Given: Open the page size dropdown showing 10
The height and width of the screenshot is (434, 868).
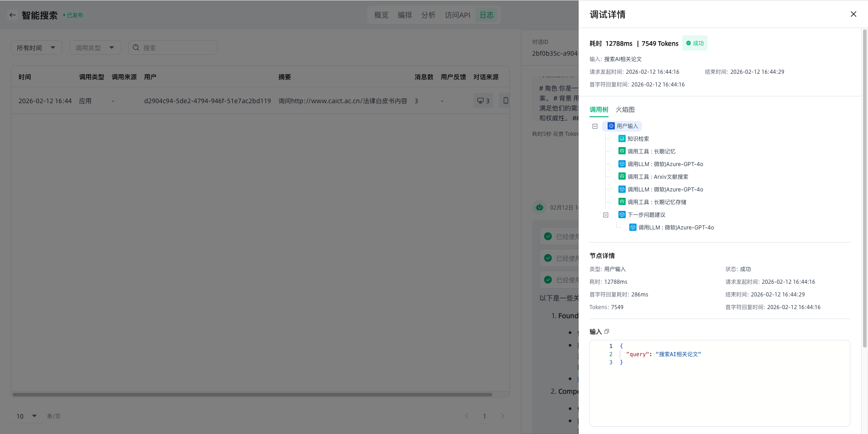Looking at the screenshot, I should [27, 416].
